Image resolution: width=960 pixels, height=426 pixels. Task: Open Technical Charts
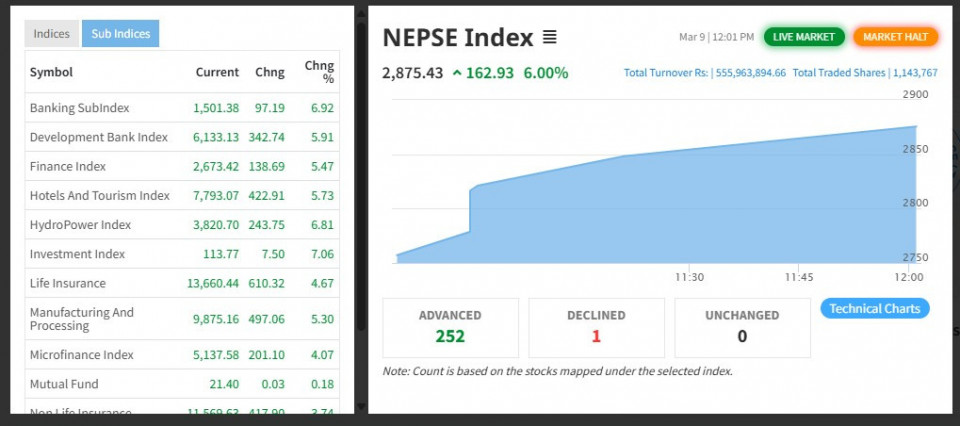coord(874,309)
